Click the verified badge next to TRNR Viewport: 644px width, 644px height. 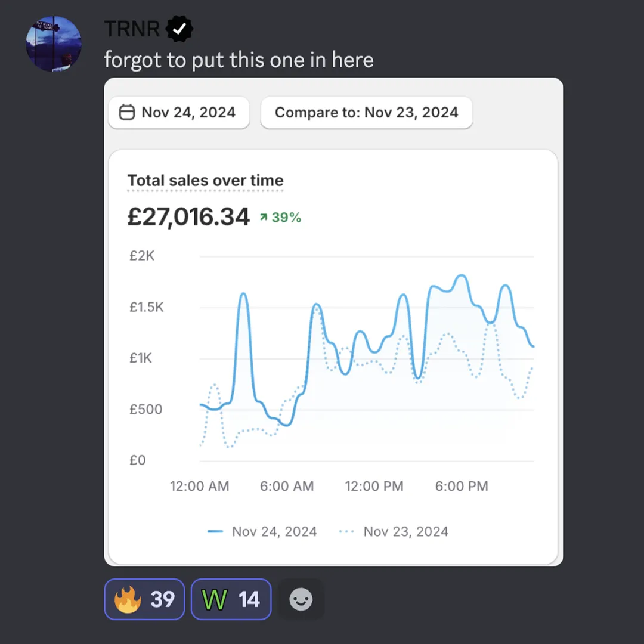[x=179, y=29]
